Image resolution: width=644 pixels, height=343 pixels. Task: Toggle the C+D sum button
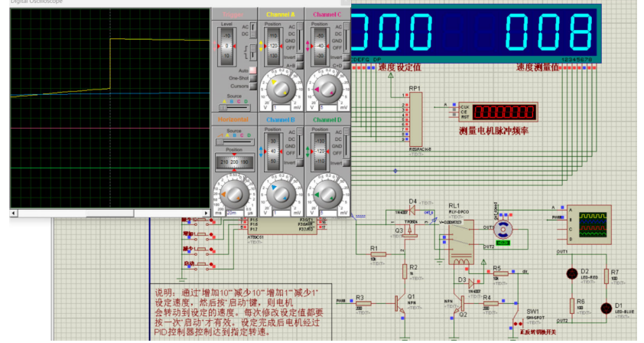pyautogui.click(x=346, y=65)
